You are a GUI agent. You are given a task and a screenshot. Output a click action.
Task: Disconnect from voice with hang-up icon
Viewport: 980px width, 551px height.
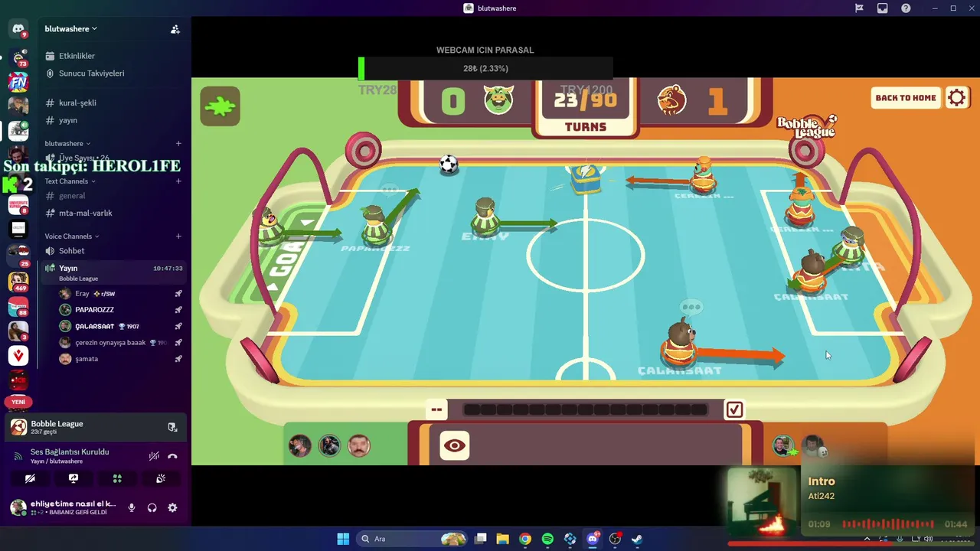(172, 456)
